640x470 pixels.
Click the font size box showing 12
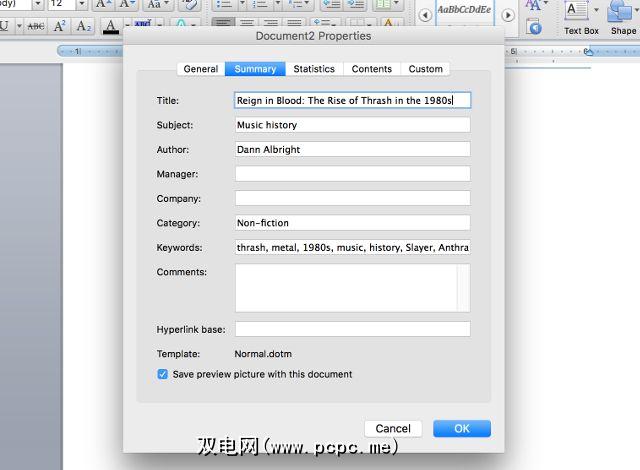[62, 4]
